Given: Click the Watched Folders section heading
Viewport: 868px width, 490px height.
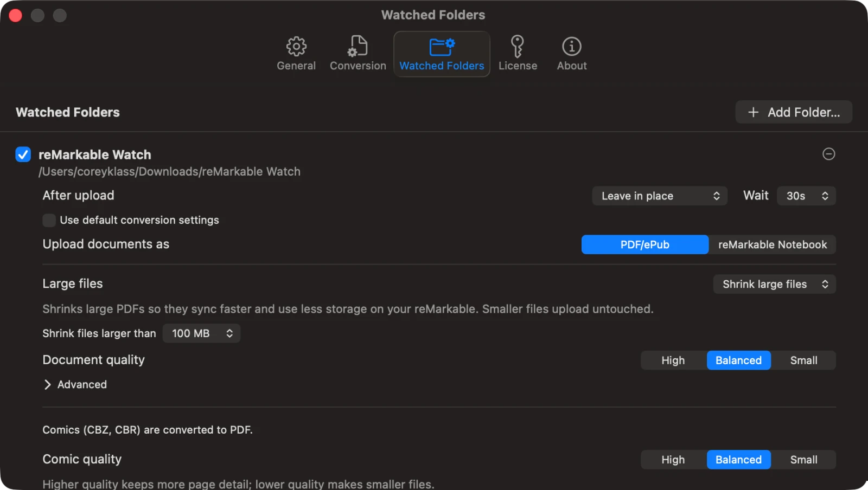Looking at the screenshot, I should click(68, 112).
